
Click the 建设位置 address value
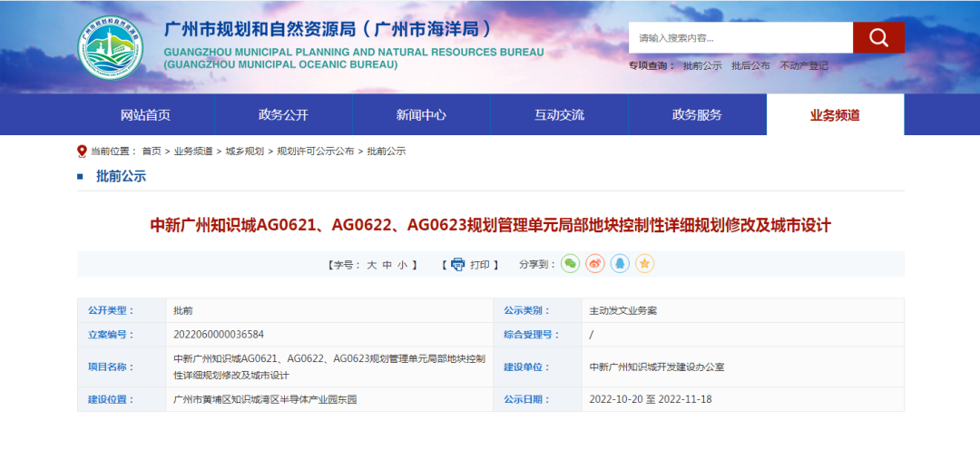[x=265, y=399]
